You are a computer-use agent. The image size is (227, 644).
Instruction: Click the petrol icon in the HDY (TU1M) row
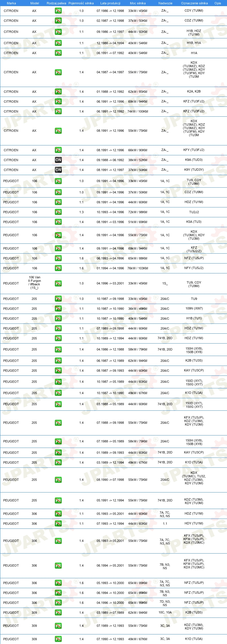tap(58, 524)
